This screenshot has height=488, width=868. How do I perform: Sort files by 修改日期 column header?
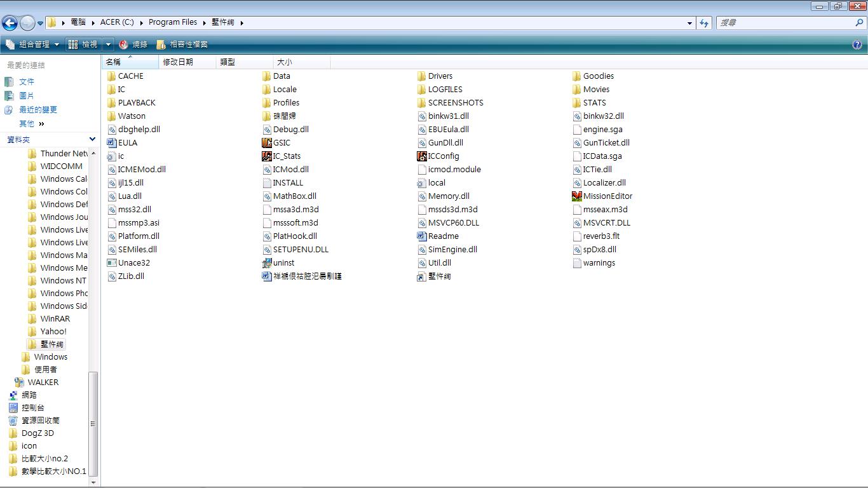point(178,62)
